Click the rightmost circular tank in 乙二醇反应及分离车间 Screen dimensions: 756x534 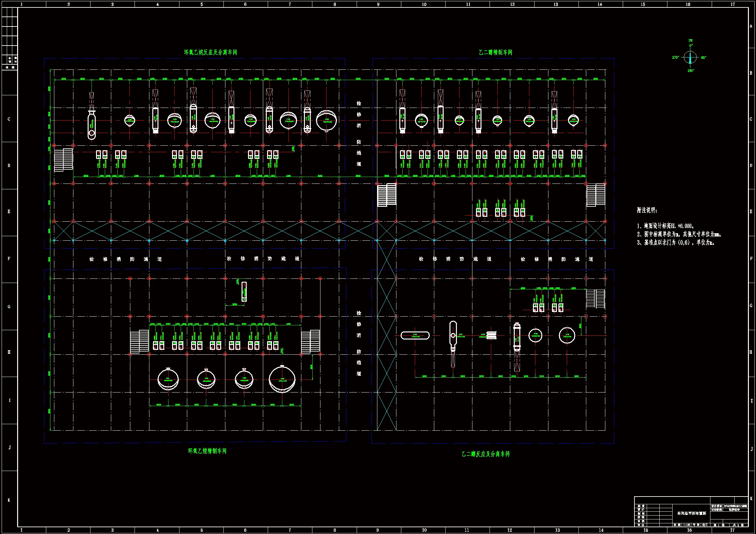pyautogui.click(x=567, y=336)
